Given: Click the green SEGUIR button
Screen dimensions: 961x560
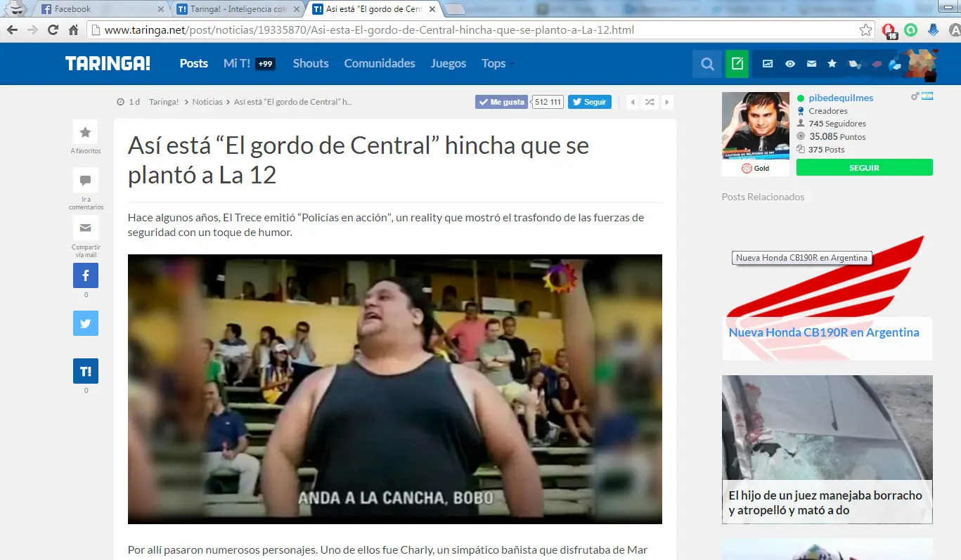Looking at the screenshot, I should pos(865,168).
